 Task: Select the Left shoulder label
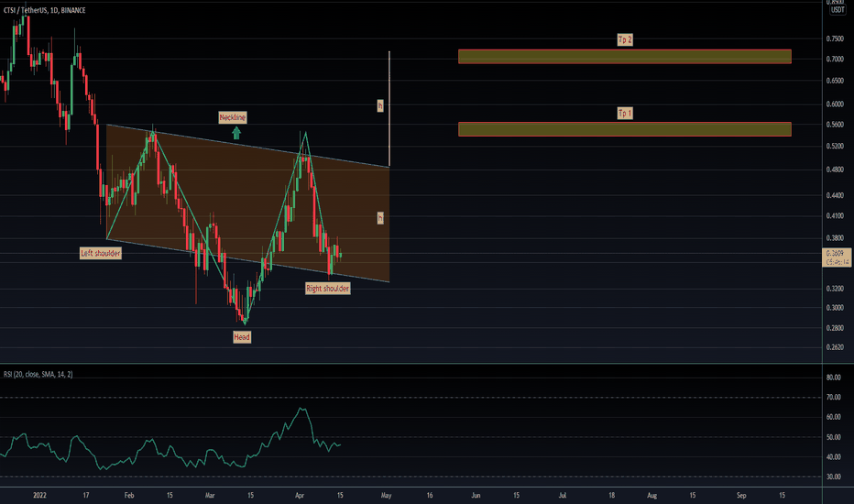101,253
